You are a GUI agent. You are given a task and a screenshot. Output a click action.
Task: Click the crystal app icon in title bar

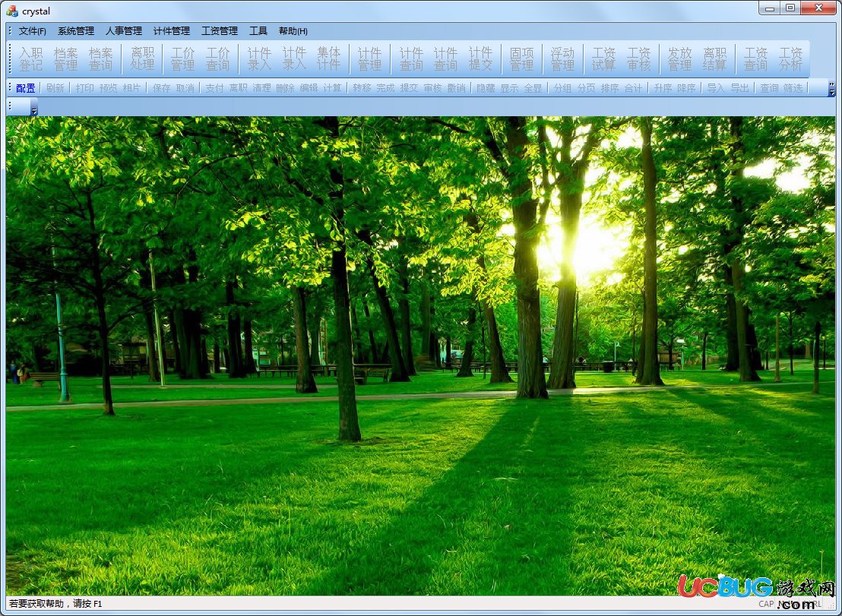tap(12, 11)
